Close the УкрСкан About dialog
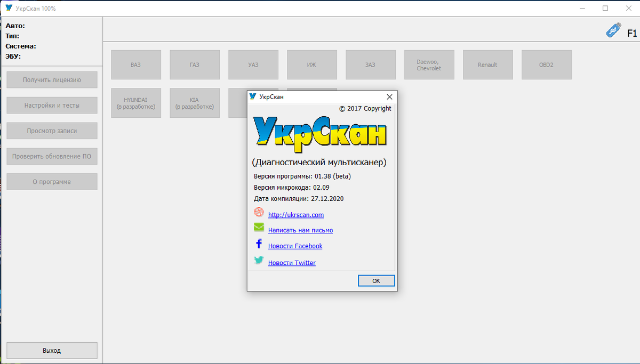640x364 pixels. [x=389, y=97]
